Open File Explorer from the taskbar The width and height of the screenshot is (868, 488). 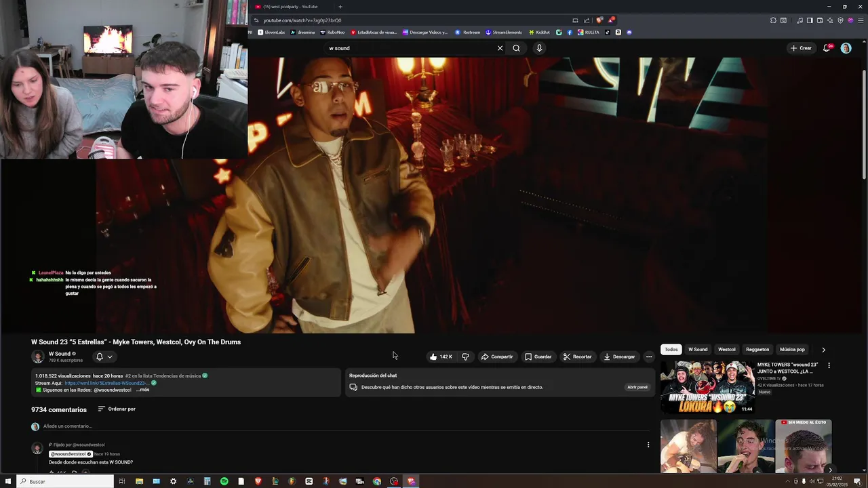tap(139, 481)
